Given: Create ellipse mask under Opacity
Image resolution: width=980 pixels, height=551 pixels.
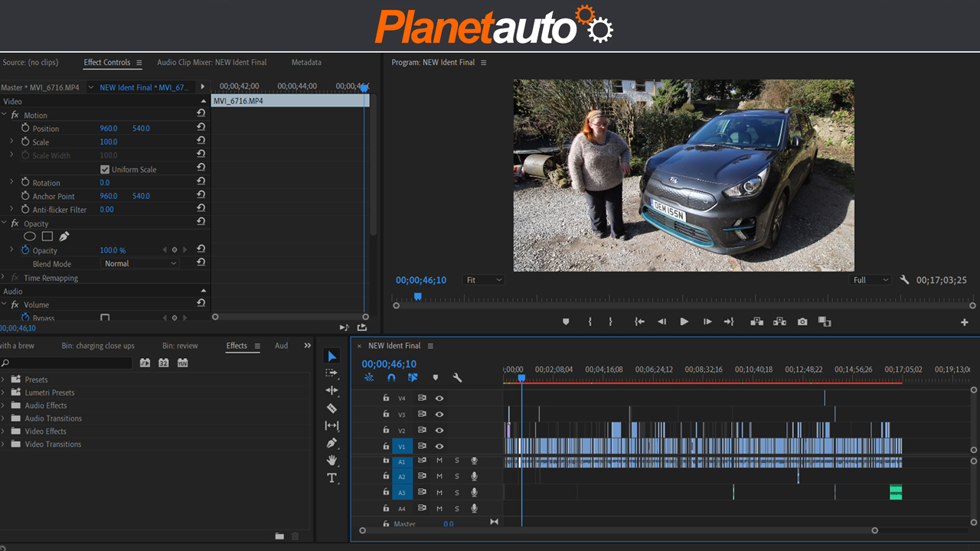Looking at the screenshot, I should click(30, 236).
